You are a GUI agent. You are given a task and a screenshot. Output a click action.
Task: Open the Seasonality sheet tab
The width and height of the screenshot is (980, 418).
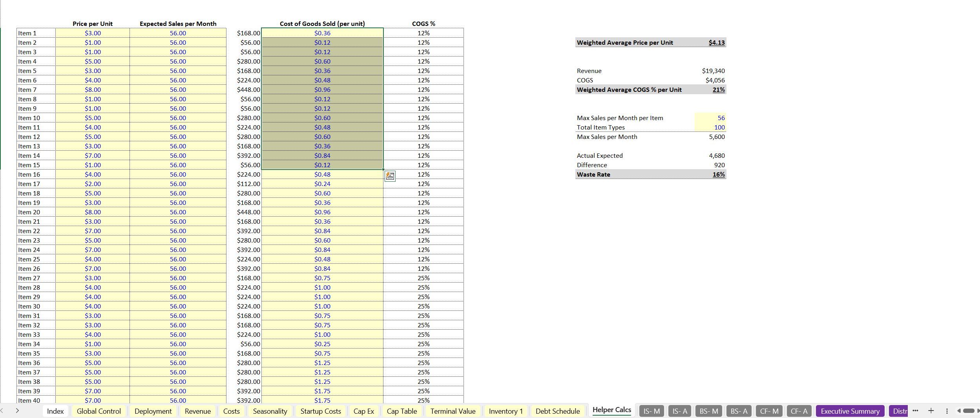click(270, 411)
